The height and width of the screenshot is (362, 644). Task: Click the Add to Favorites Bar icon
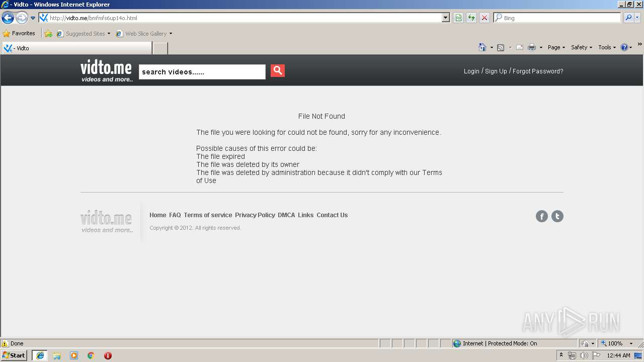coord(48,34)
